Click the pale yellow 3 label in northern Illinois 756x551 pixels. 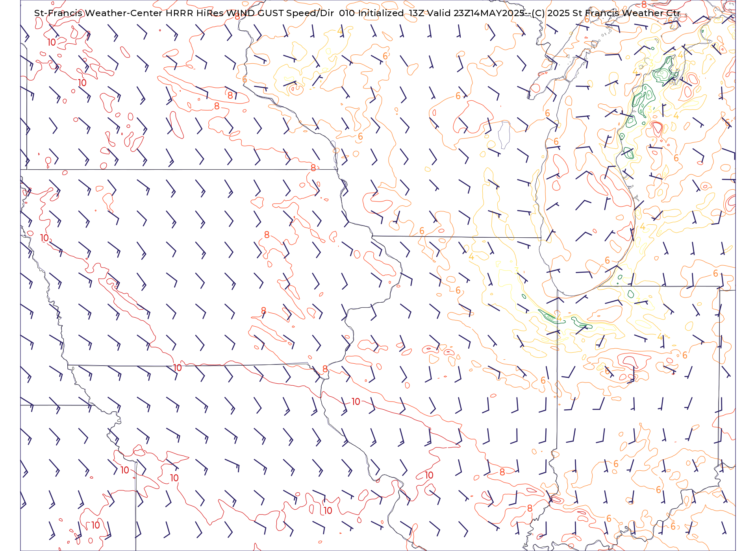point(516,270)
